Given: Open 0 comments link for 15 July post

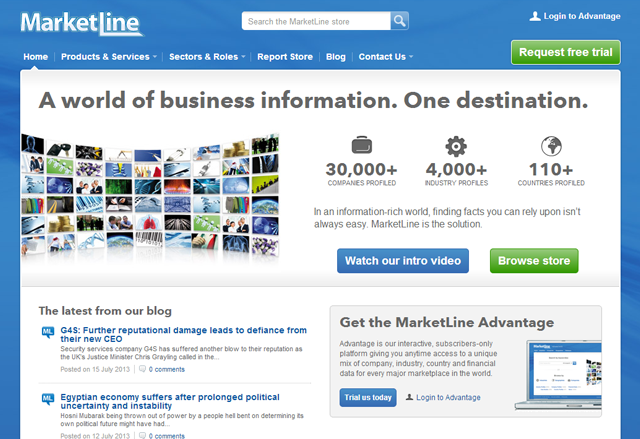Looking at the screenshot, I should 167,369.
